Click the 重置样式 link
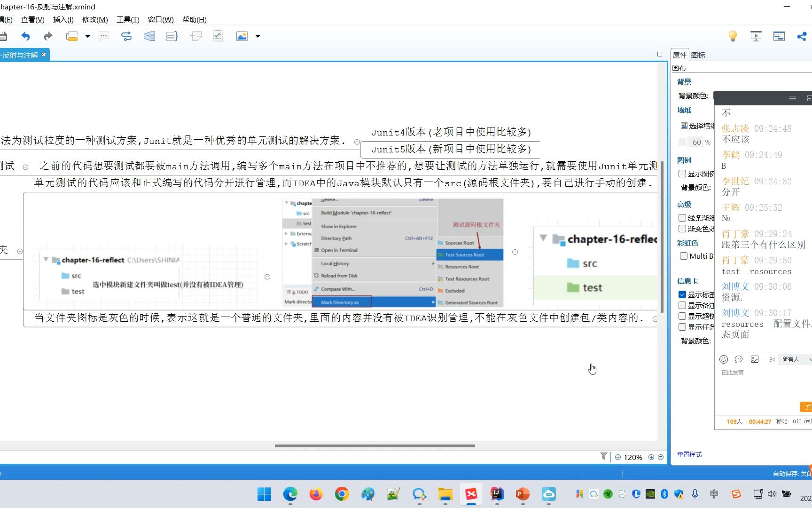The image size is (812, 508). 689,454
